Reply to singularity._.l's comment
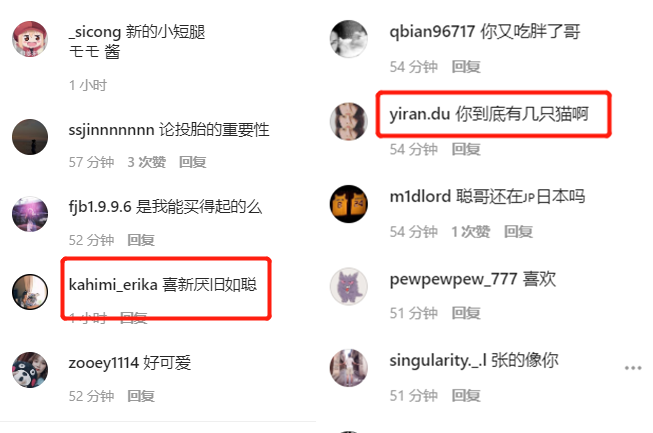This screenshot has height=433, width=653. click(x=466, y=395)
